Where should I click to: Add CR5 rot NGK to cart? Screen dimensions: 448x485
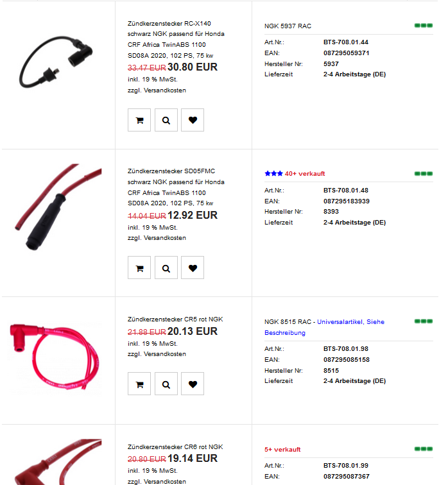click(x=139, y=384)
